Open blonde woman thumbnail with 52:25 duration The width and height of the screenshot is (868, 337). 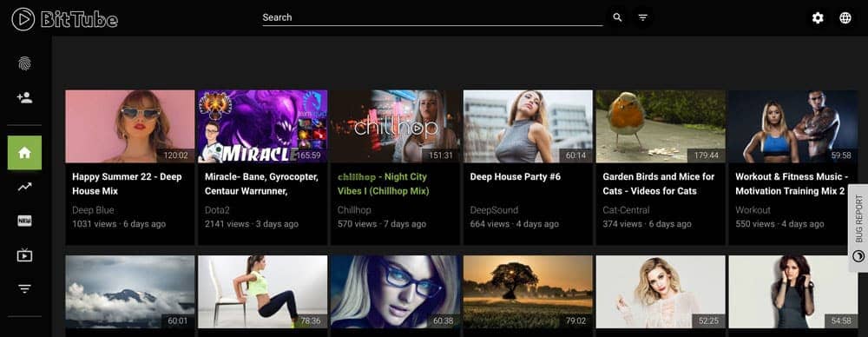(x=661, y=292)
